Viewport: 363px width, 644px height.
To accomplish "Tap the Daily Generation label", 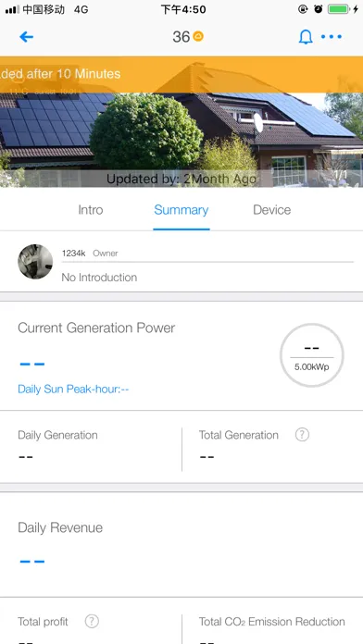I will pyautogui.click(x=57, y=435).
